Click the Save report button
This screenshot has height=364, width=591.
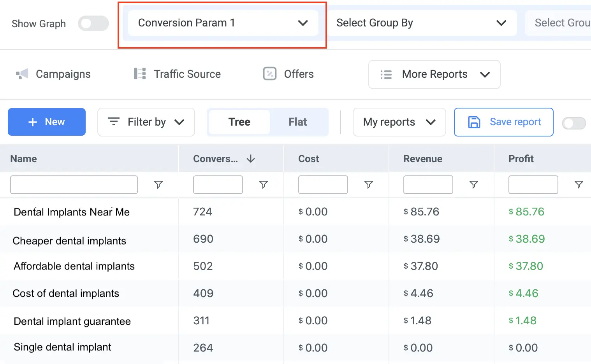[504, 122]
